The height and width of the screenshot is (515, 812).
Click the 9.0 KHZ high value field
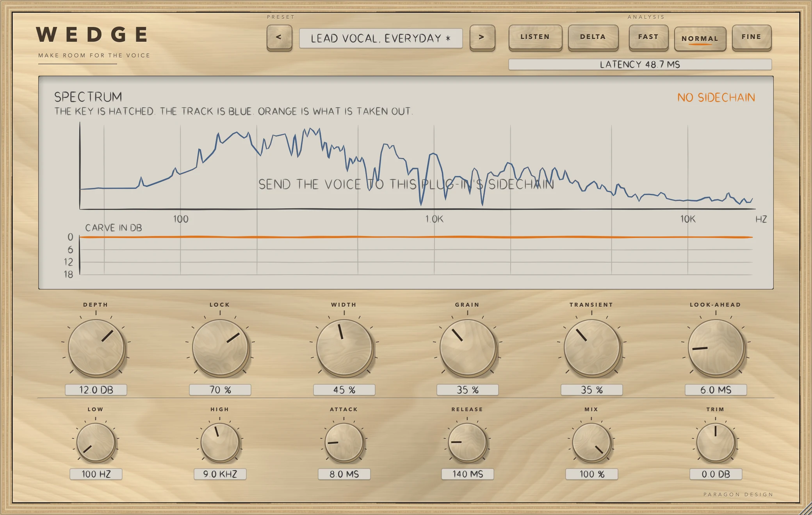tap(220, 474)
